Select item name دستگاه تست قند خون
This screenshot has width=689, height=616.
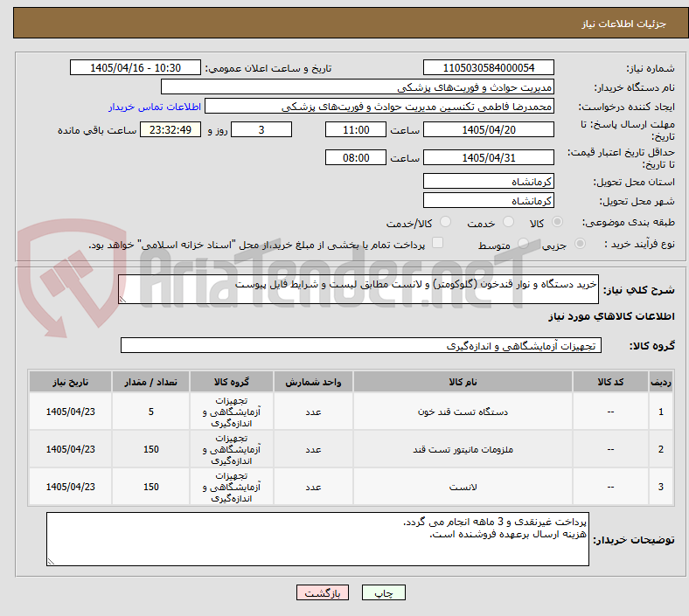pyautogui.click(x=463, y=412)
